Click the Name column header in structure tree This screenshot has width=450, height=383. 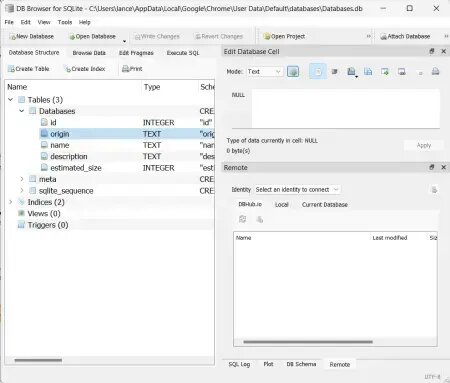click(73, 87)
